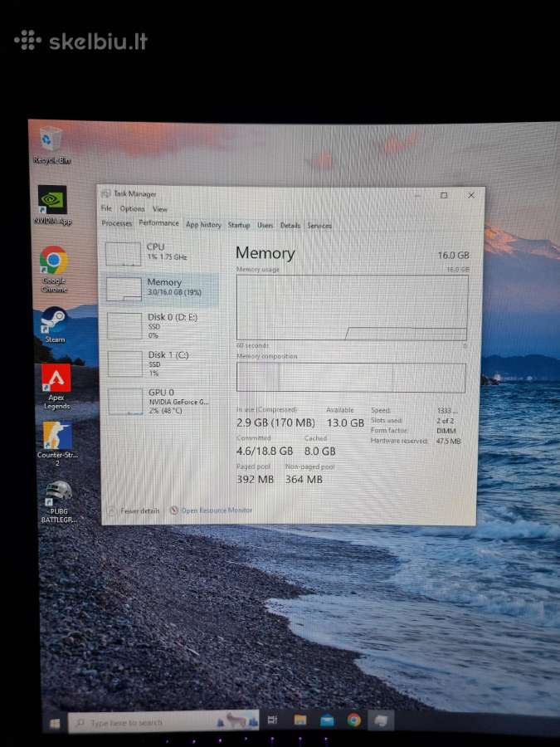Click the Fewer details arrow icon
Viewport: 560px width, 747px height.
click(x=112, y=510)
